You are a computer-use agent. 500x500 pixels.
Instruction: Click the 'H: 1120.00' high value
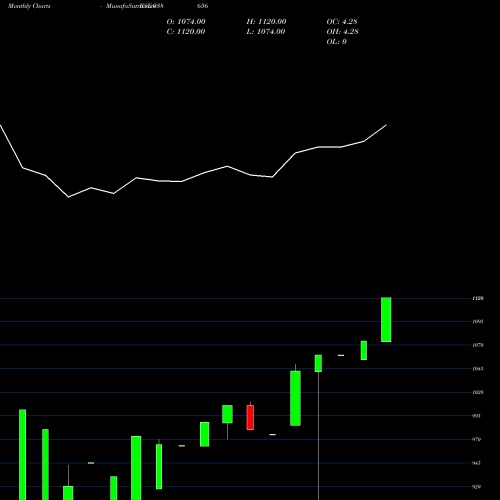266,22
